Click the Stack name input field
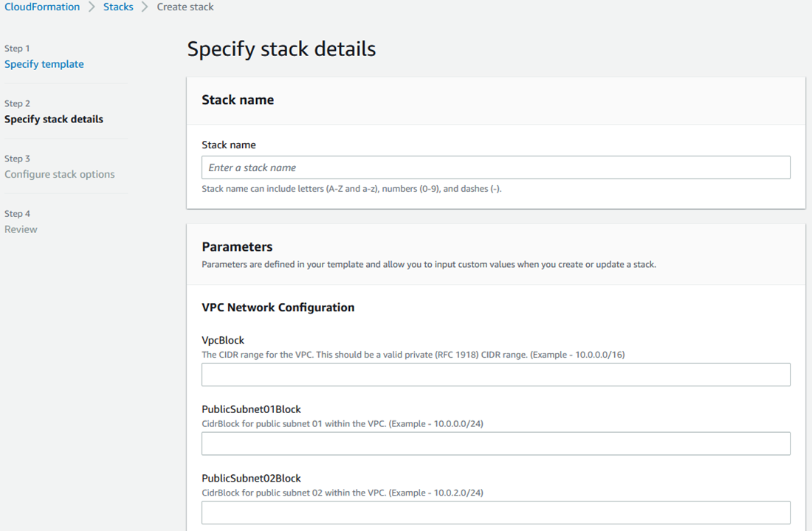The width and height of the screenshot is (812, 531). pos(495,167)
